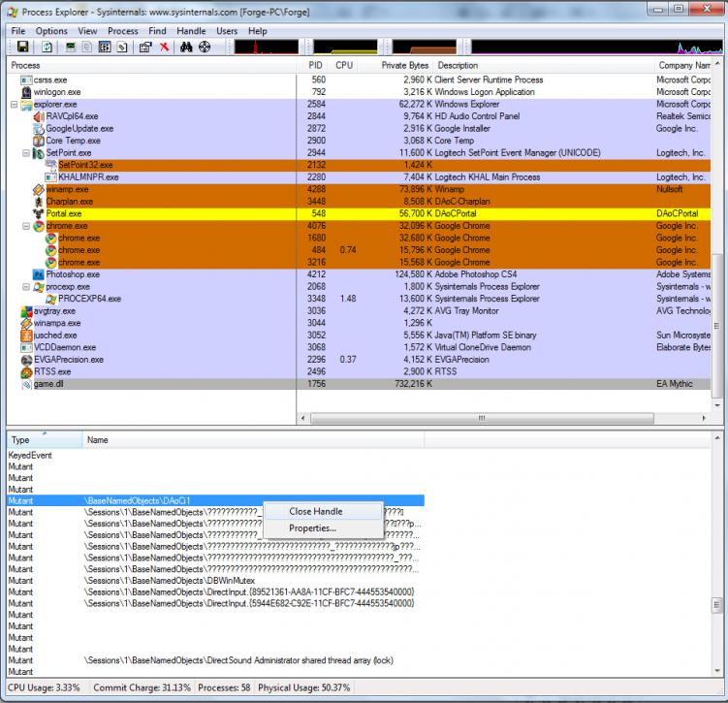The width and height of the screenshot is (728, 703).
Task: Click the Charplan.exe process icon
Action: (x=39, y=202)
